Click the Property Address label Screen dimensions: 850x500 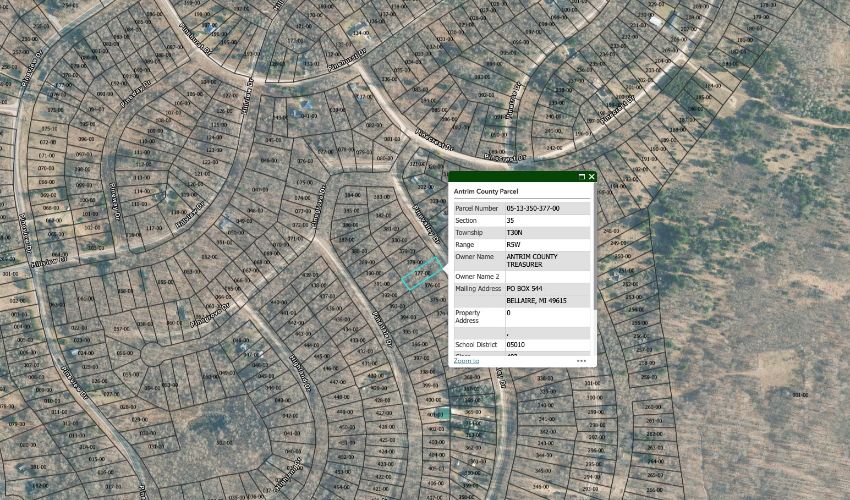tap(467, 317)
